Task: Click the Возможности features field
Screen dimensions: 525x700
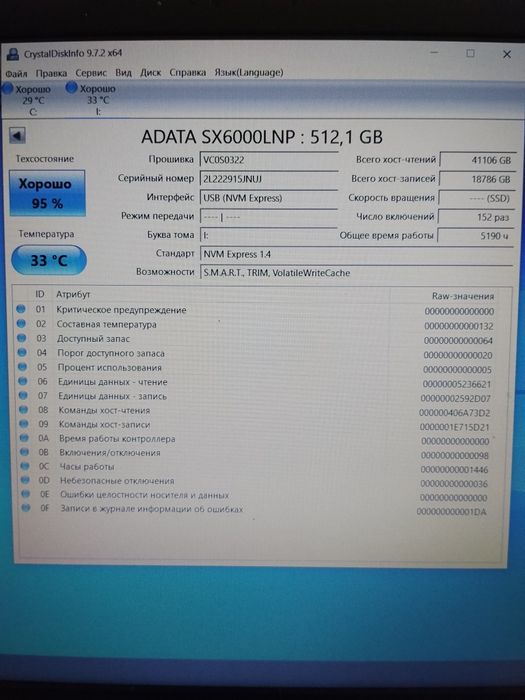Action: pyautogui.click(x=356, y=273)
